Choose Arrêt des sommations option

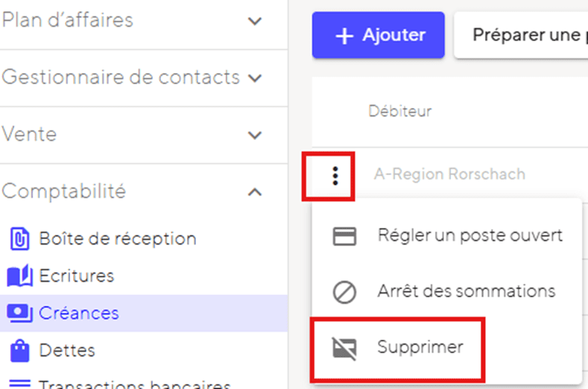[x=466, y=291]
